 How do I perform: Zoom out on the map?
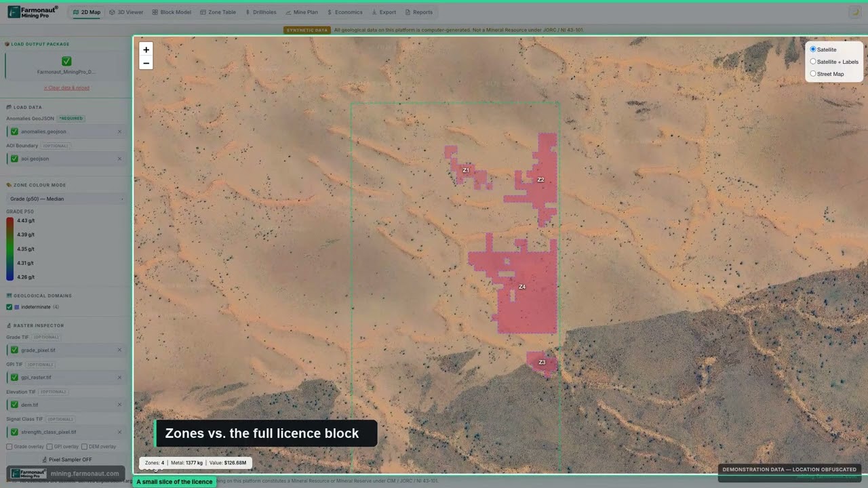point(146,63)
